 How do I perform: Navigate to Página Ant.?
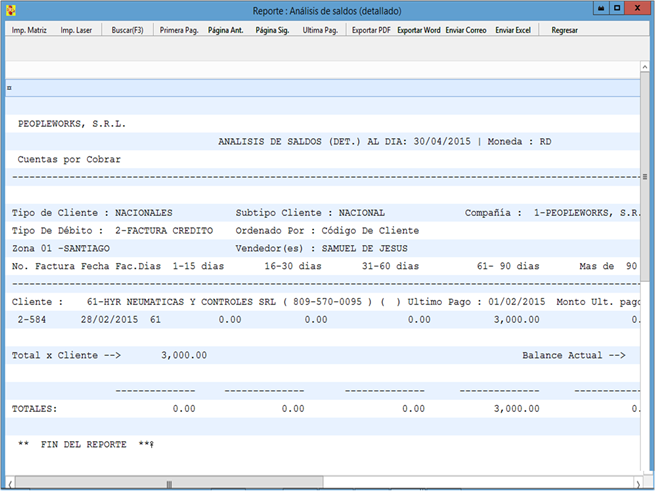coord(226,31)
